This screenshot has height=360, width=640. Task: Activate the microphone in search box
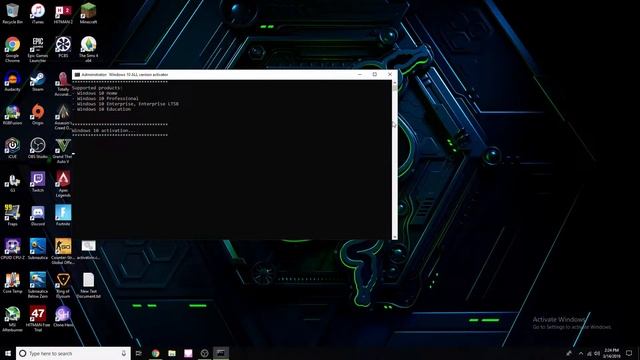(x=124, y=353)
